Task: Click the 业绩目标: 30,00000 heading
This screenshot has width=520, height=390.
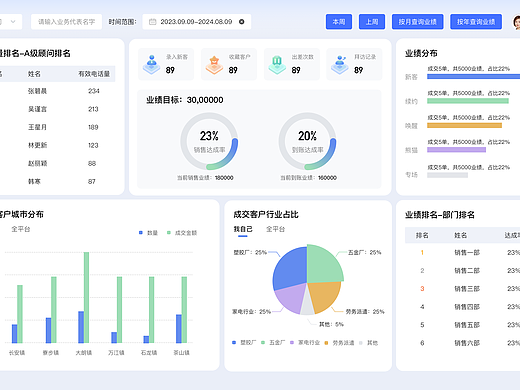Action: [185, 100]
